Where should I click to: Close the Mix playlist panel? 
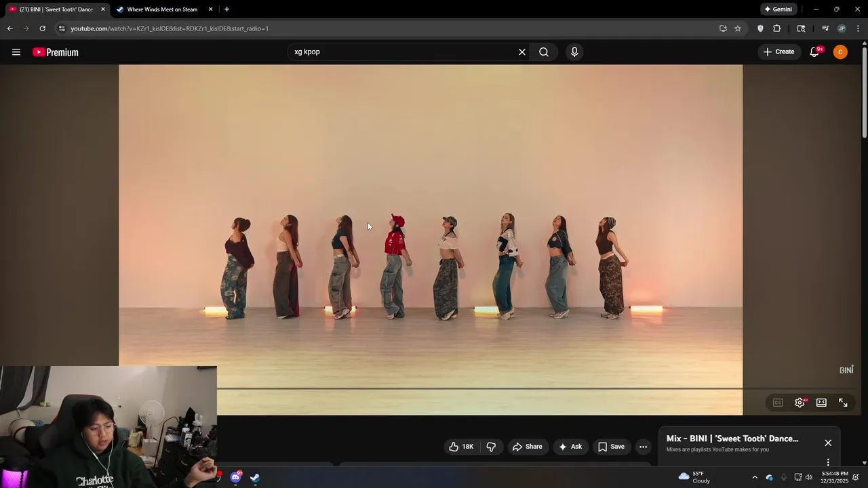828,443
